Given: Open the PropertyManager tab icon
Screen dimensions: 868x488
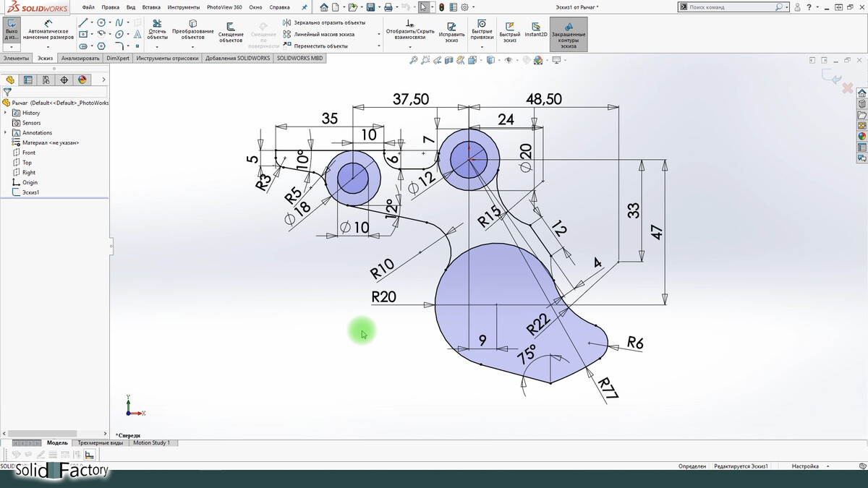Looking at the screenshot, I should coord(28,80).
